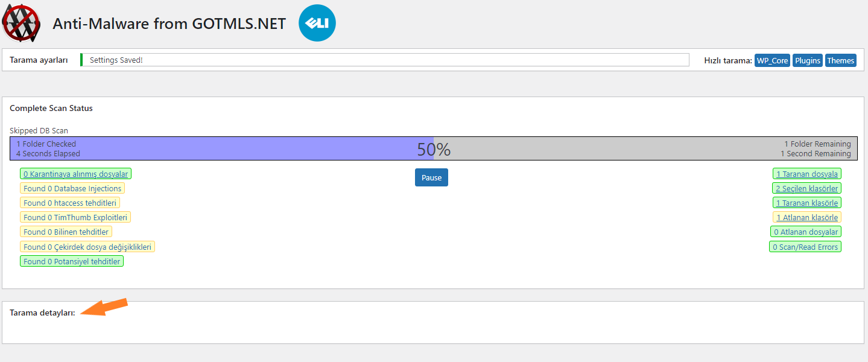View 0 Atlanan dosyalar list
The height and width of the screenshot is (362, 868).
point(806,232)
